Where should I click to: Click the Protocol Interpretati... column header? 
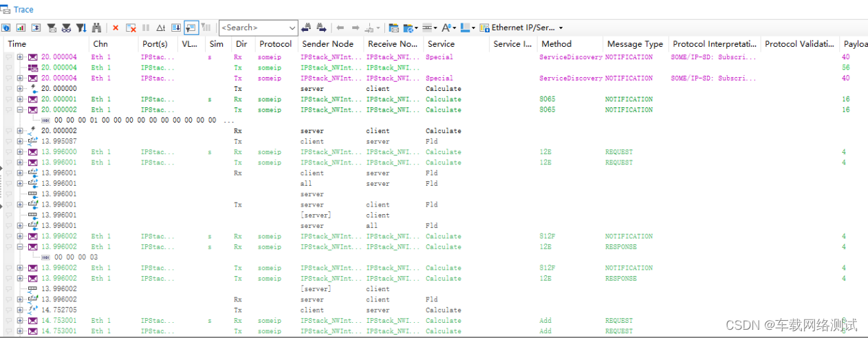click(713, 44)
